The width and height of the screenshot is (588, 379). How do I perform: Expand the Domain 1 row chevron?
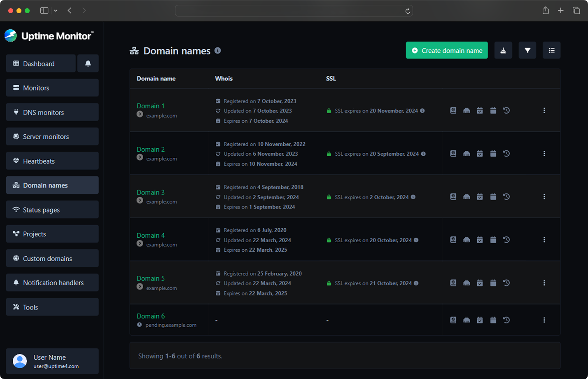click(139, 114)
